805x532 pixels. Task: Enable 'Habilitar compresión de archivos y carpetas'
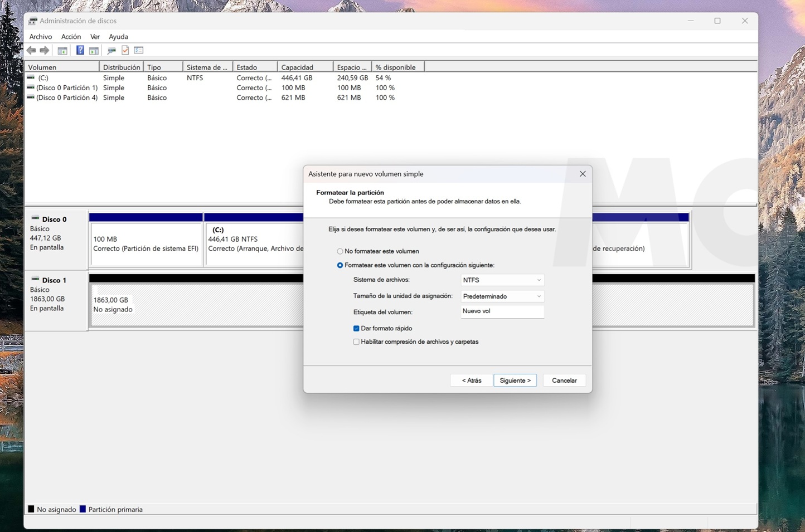click(356, 342)
